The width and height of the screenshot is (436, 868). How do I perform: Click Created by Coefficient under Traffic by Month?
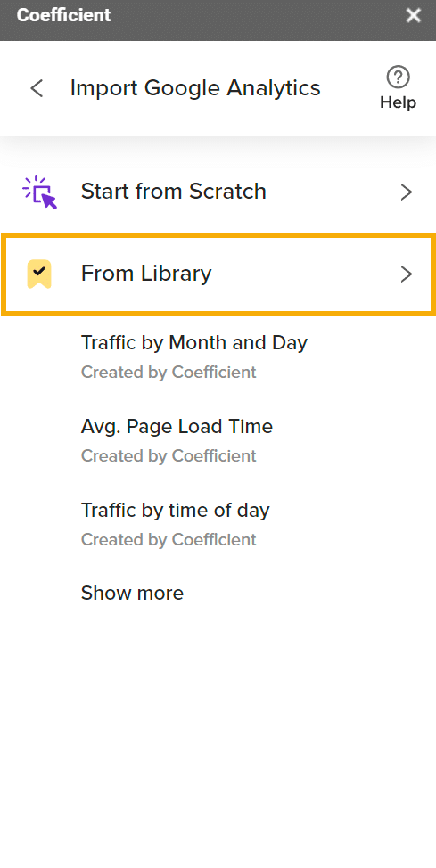pyautogui.click(x=169, y=372)
